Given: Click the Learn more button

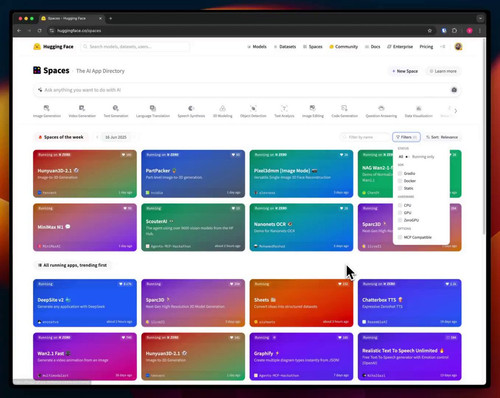Looking at the screenshot, I should 443,71.
